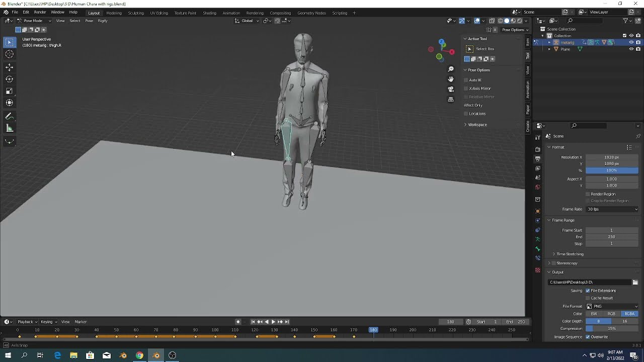The height and width of the screenshot is (362, 644).
Task: Activate the Cursor tool
Action: coord(9,54)
